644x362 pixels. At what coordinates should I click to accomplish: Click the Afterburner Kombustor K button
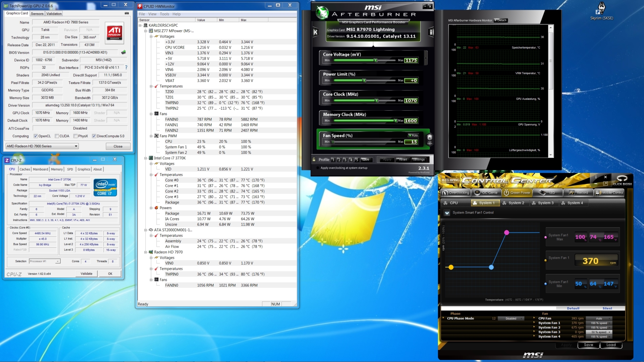[x=315, y=32]
